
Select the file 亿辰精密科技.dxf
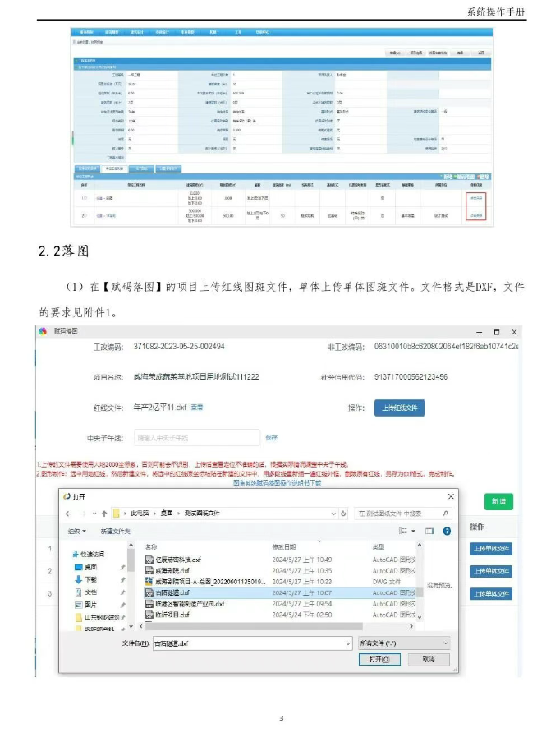click(172, 560)
